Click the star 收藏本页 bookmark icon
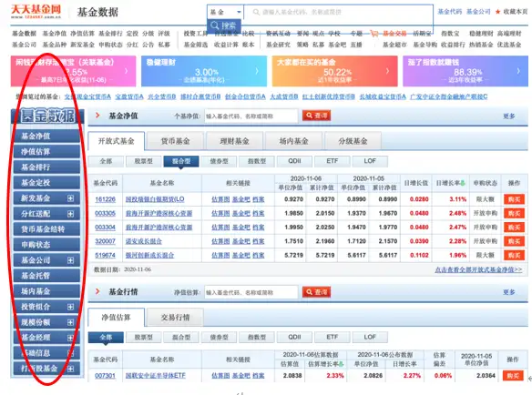 point(497,12)
